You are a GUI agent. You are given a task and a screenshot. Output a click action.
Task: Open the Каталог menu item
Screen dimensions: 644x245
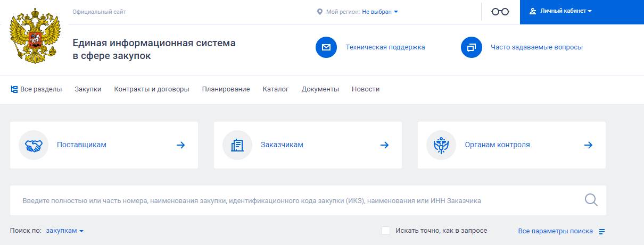(x=276, y=89)
